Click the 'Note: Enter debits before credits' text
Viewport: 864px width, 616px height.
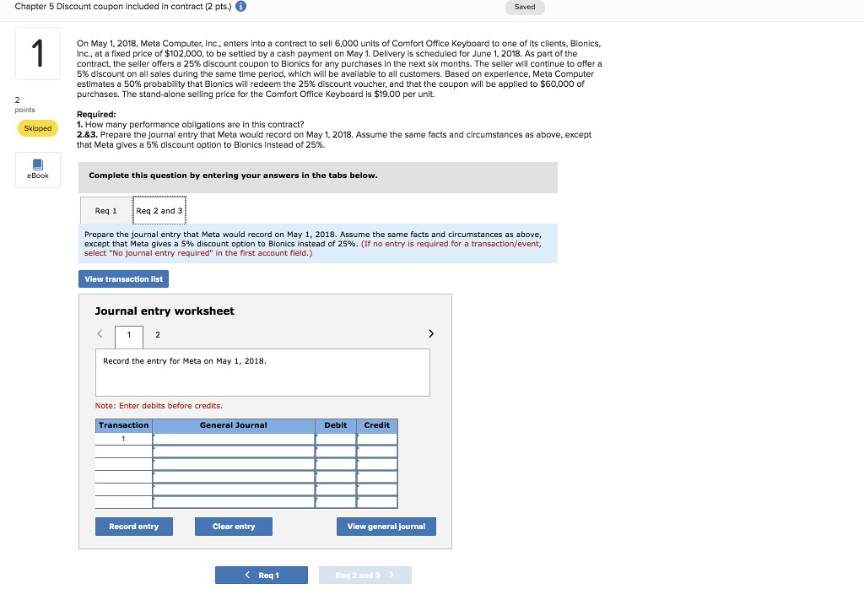(159, 406)
